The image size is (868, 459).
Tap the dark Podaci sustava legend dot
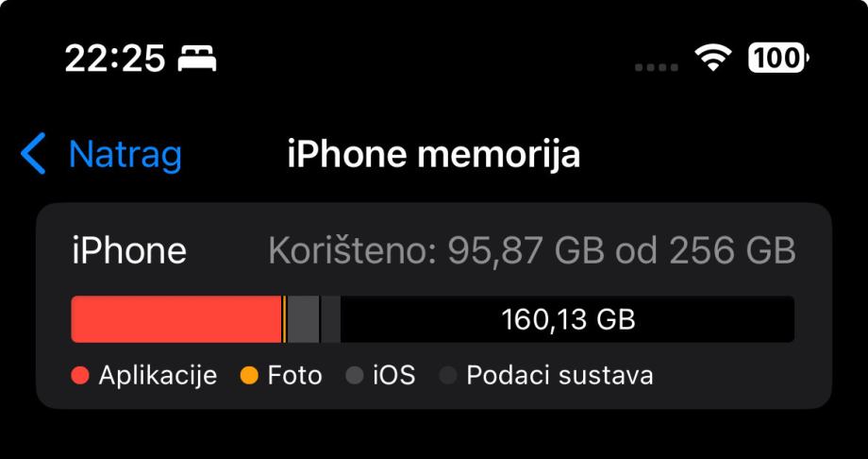point(448,376)
